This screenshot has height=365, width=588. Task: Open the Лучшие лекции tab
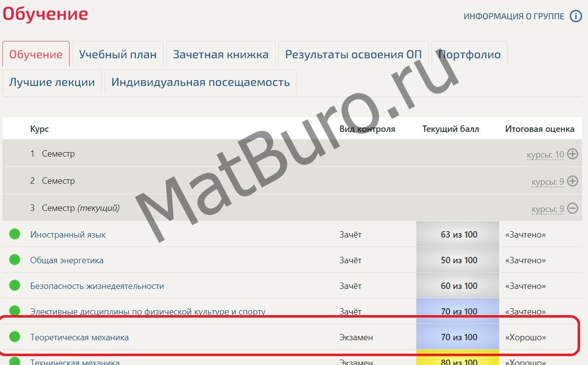point(52,82)
